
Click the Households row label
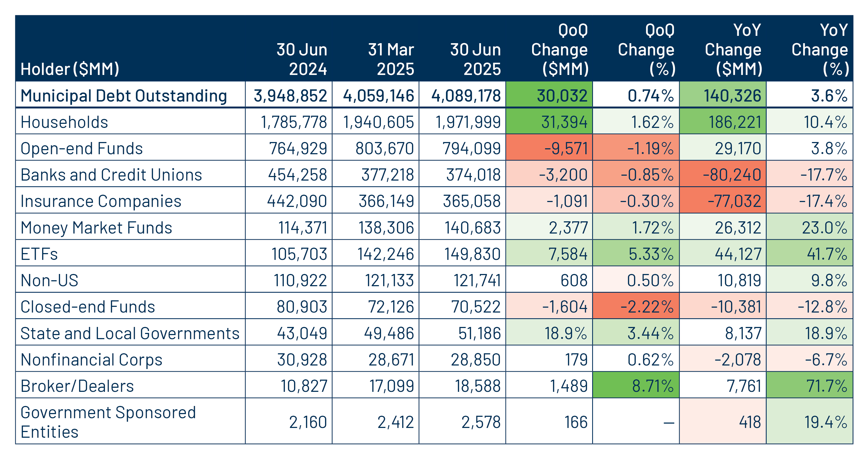click(64, 122)
